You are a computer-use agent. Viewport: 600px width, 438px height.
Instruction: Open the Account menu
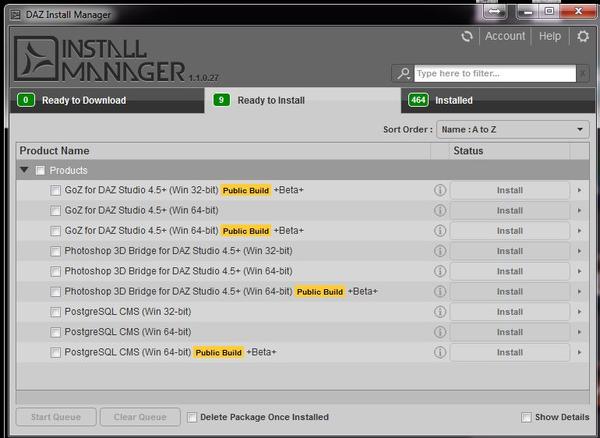point(505,36)
